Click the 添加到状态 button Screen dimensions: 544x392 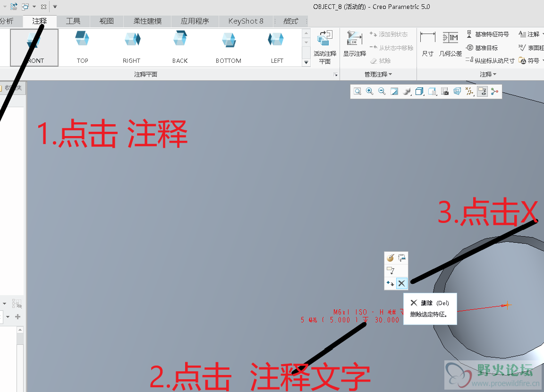(x=389, y=34)
